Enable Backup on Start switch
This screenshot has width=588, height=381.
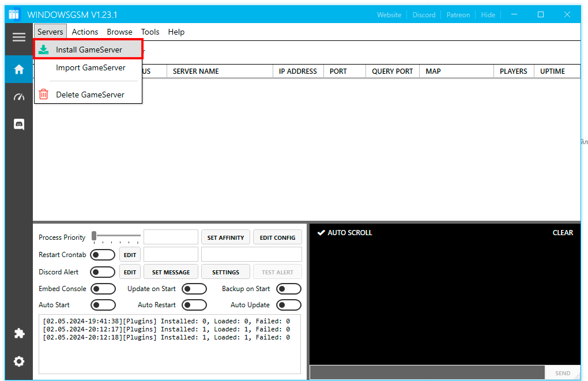pyautogui.click(x=289, y=289)
